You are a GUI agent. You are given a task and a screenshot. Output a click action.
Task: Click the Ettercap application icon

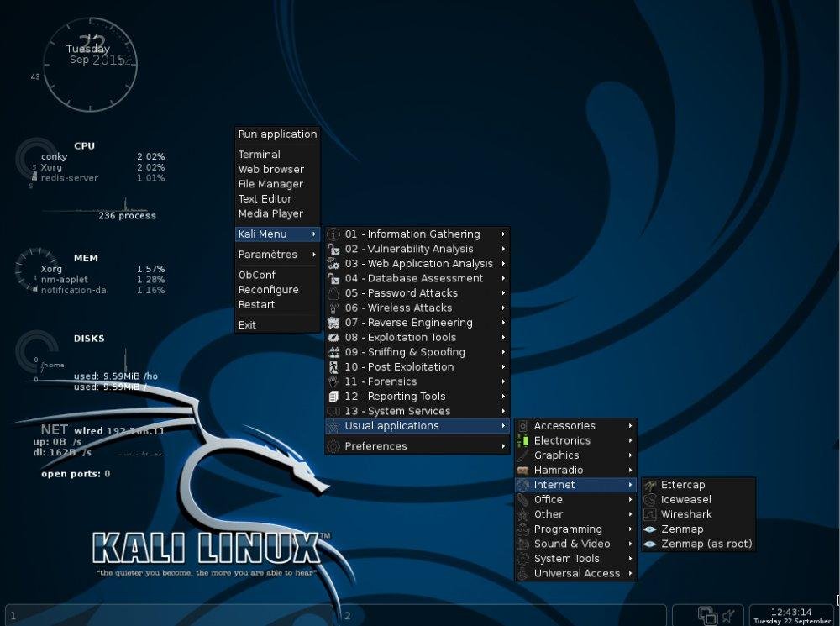tap(650, 485)
